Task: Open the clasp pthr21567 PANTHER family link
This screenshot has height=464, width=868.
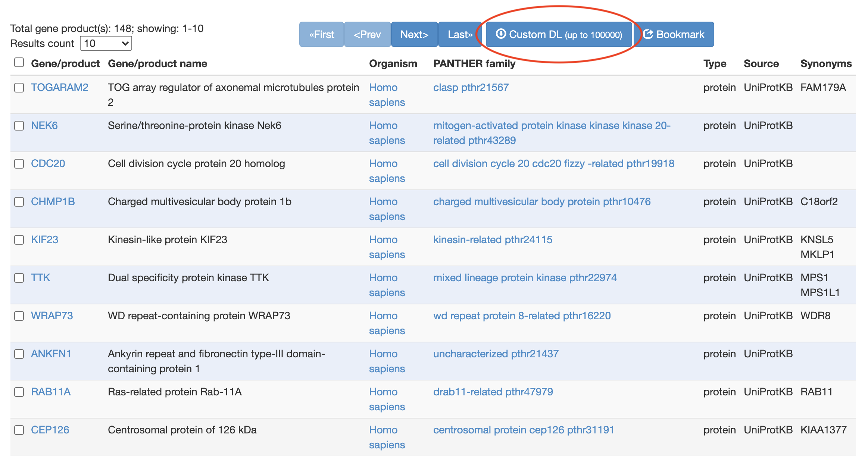Action: (x=471, y=87)
